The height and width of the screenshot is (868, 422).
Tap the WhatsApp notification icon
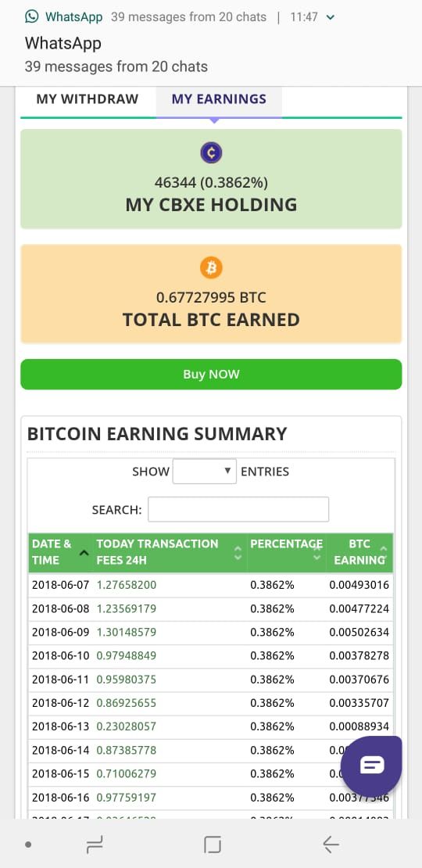(32, 16)
